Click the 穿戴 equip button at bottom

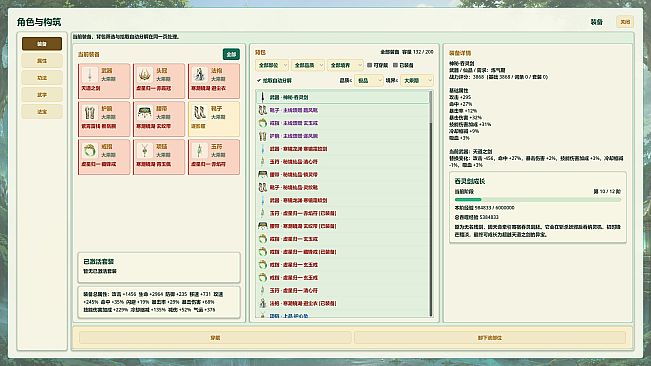click(215, 338)
